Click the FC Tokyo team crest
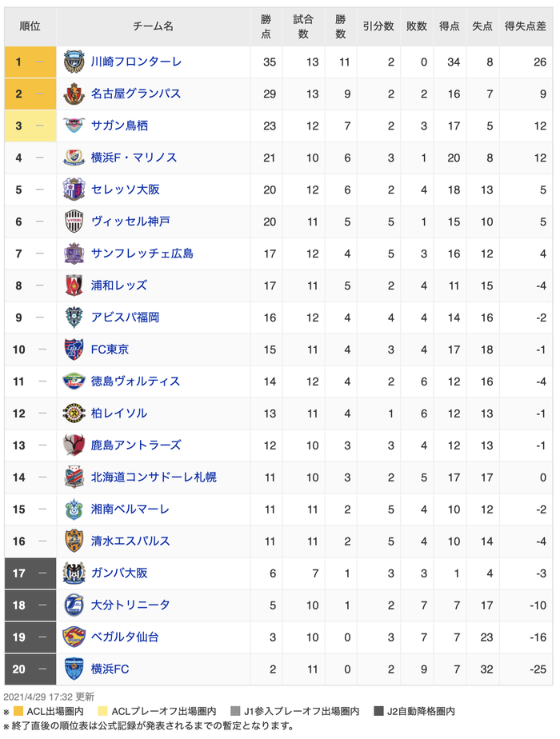The image size is (560, 739). (74, 350)
